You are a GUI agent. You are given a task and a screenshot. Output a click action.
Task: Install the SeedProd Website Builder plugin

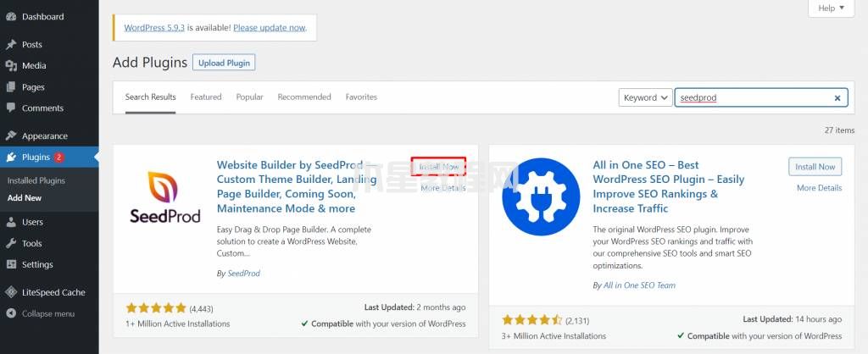pyautogui.click(x=439, y=167)
